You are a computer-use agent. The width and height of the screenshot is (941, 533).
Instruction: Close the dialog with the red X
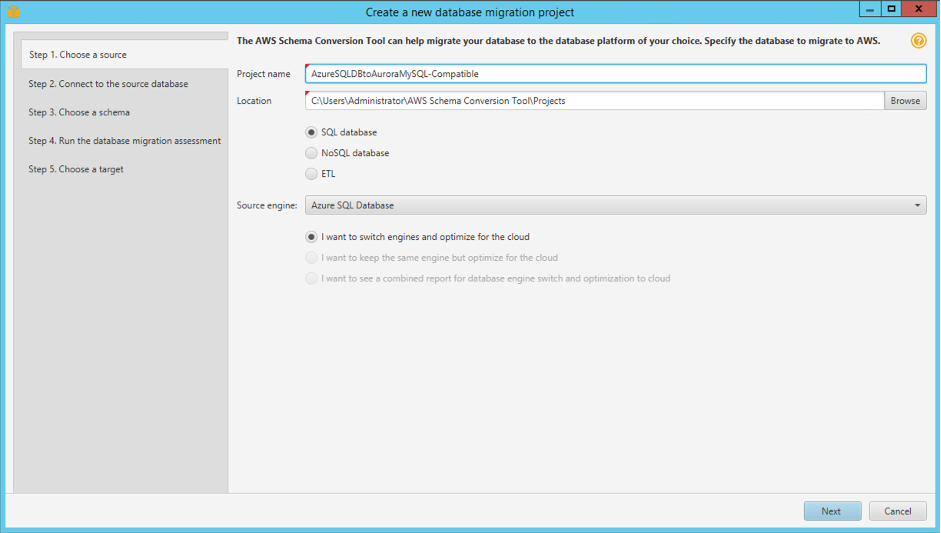point(919,9)
